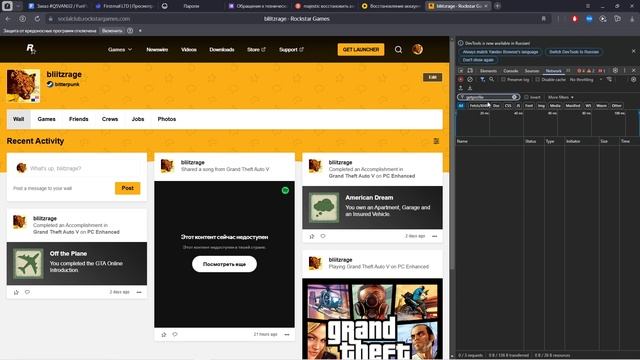Screen dimensions: 640x360
Task: Toggle the Doc request filter
Action: click(496, 106)
